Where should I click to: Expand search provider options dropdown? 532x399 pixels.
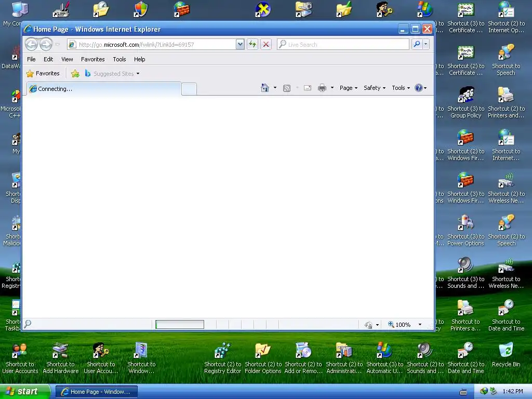point(425,44)
